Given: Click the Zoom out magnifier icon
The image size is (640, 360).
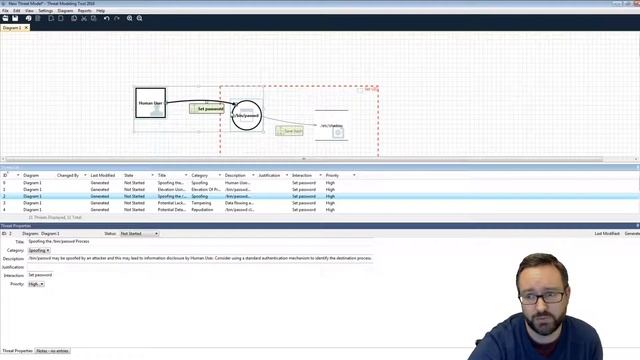Looking at the screenshot, I should [140, 18].
